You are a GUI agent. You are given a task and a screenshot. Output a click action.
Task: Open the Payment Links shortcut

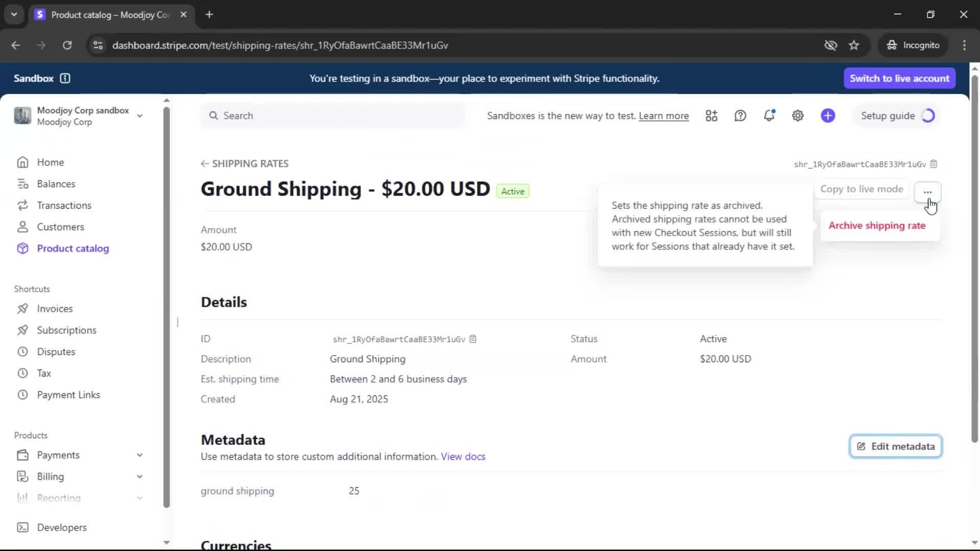[68, 395]
